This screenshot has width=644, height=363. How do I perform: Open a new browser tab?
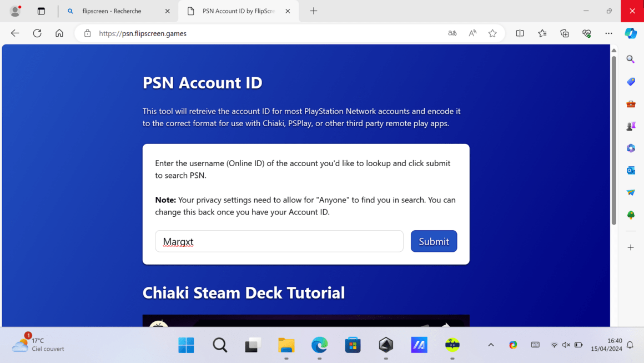click(x=314, y=11)
